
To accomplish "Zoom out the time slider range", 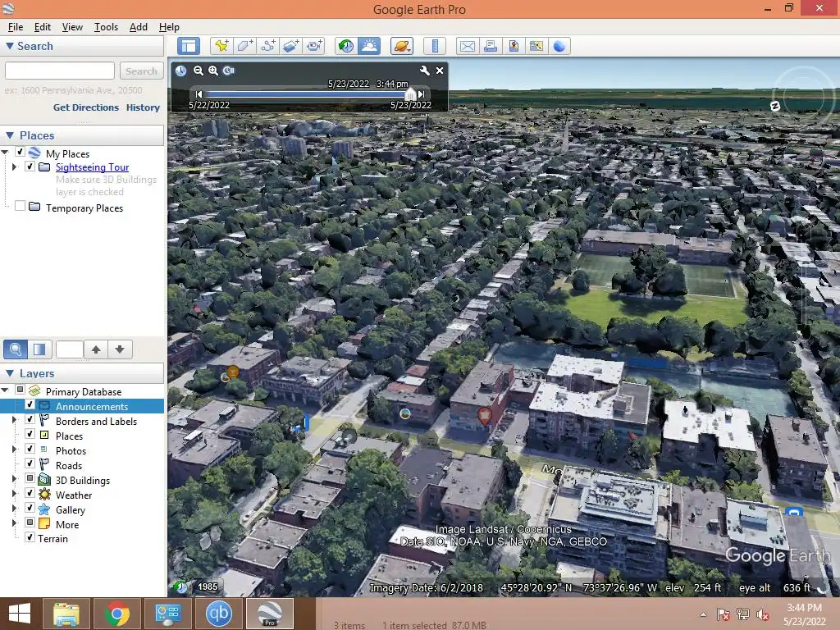I will [199, 71].
